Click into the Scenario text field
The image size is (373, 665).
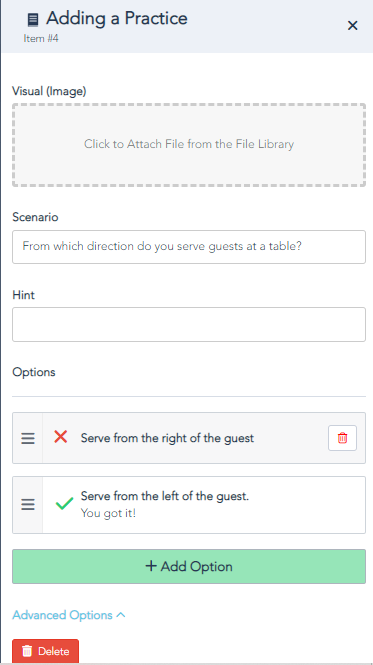coord(189,247)
